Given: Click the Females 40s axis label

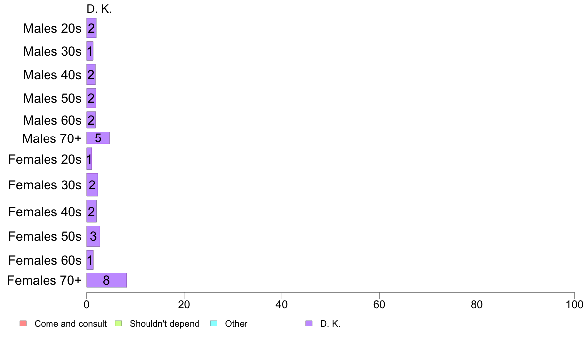Looking at the screenshot, I should (45, 212).
